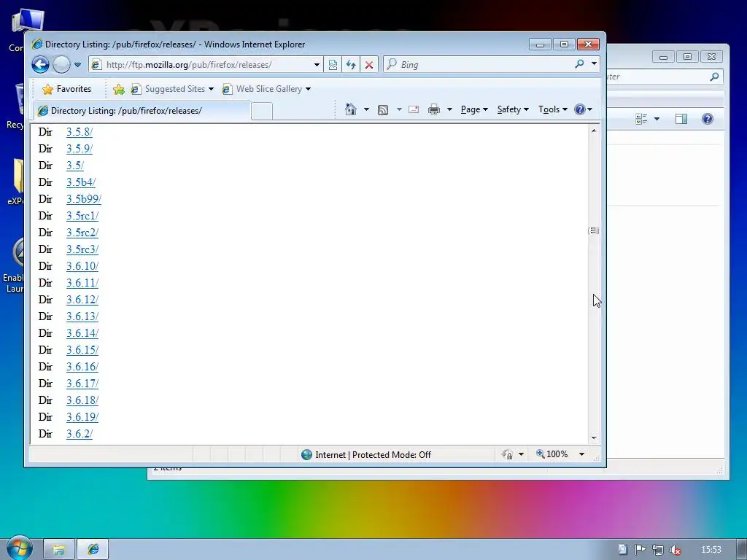Open the Tools menu
Screen dimensions: 747x560
coord(553,109)
